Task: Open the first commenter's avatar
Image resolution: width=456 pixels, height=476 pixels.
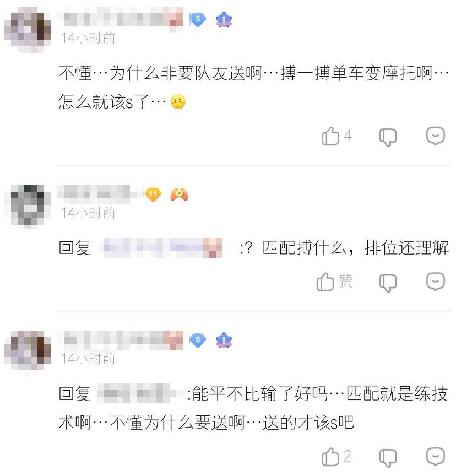Action: click(x=28, y=29)
